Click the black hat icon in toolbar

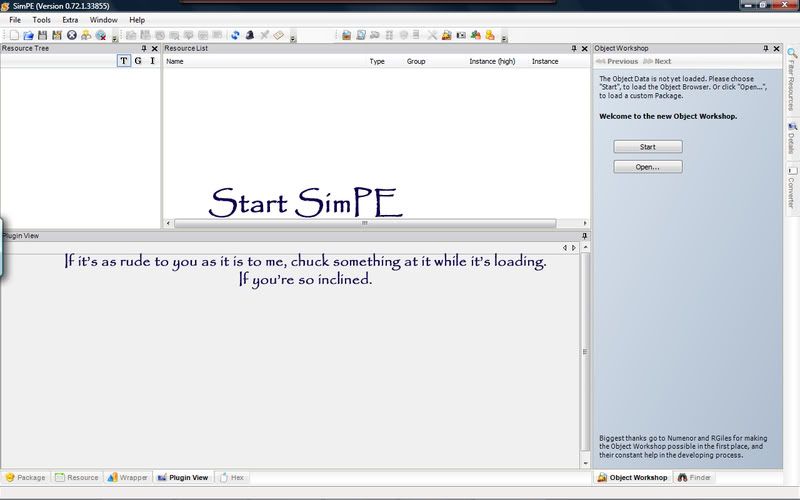(249, 35)
